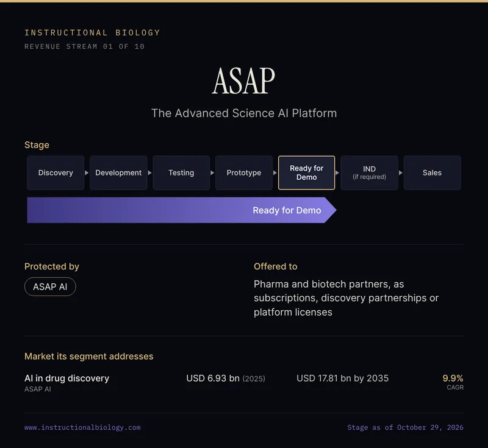Click the REVENUE STREAM 01 OF 10 text
The image size is (488, 448).
85,47
